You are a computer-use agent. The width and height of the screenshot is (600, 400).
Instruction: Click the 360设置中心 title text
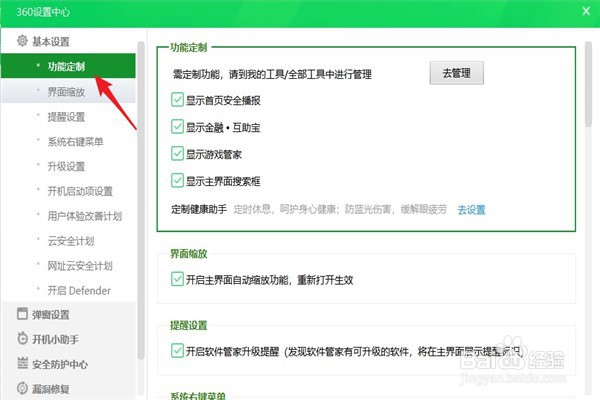pyautogui.click(x=43, y=12)
